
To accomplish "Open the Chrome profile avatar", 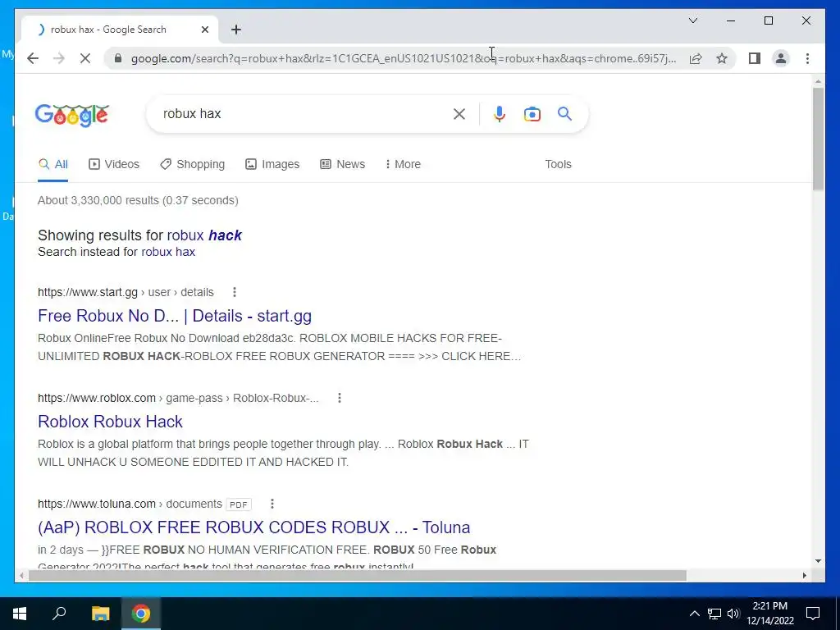I will 781,58.
